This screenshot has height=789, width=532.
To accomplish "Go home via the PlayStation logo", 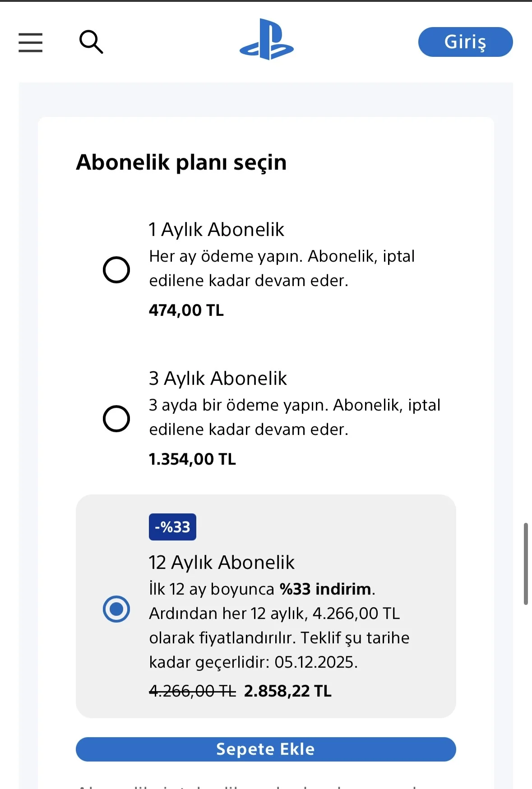I will pyautogui.click(x=266, y=39).
